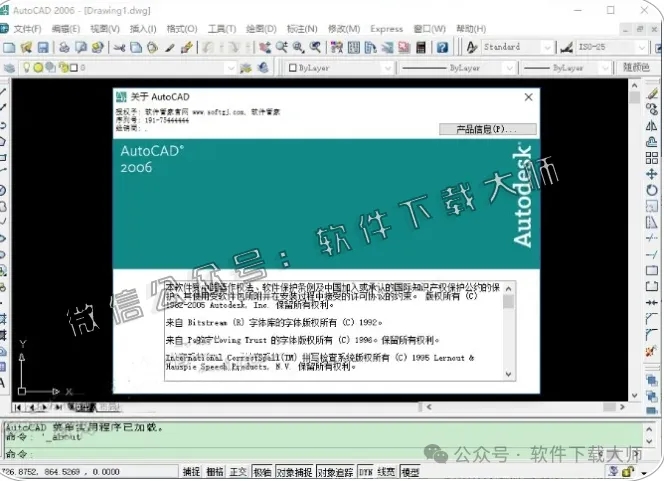Toggle 正交 ortho mode in status bar
Screen dimensions: 664x481
(x=238, y=472)
